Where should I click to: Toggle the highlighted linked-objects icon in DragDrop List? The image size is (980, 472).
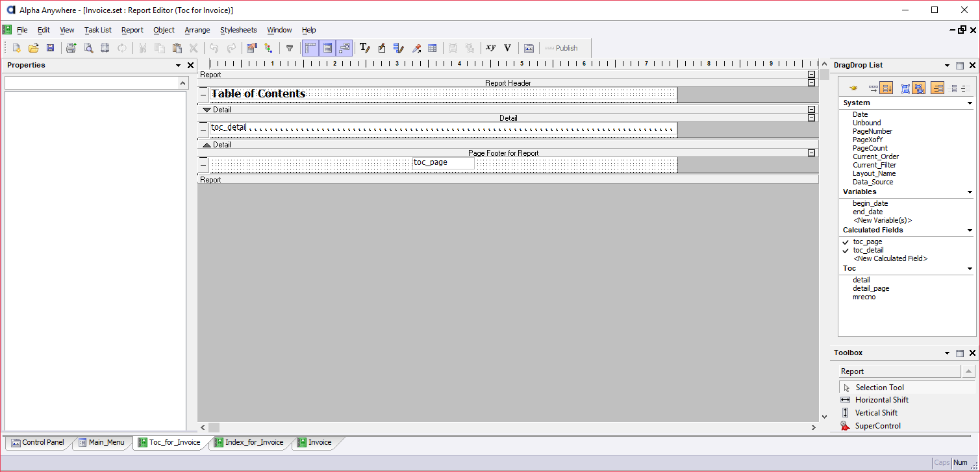pyautogui.click(x=918, y=88)
